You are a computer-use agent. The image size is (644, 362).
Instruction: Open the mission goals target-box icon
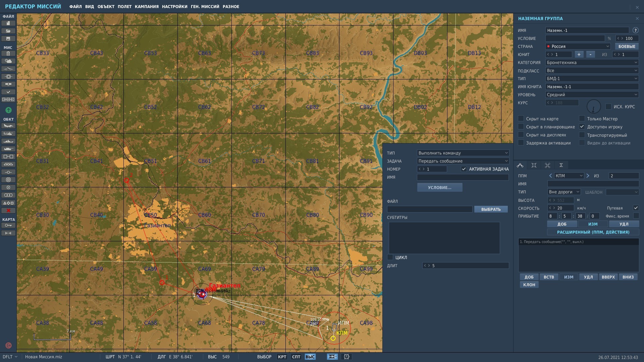click(8, 77)
